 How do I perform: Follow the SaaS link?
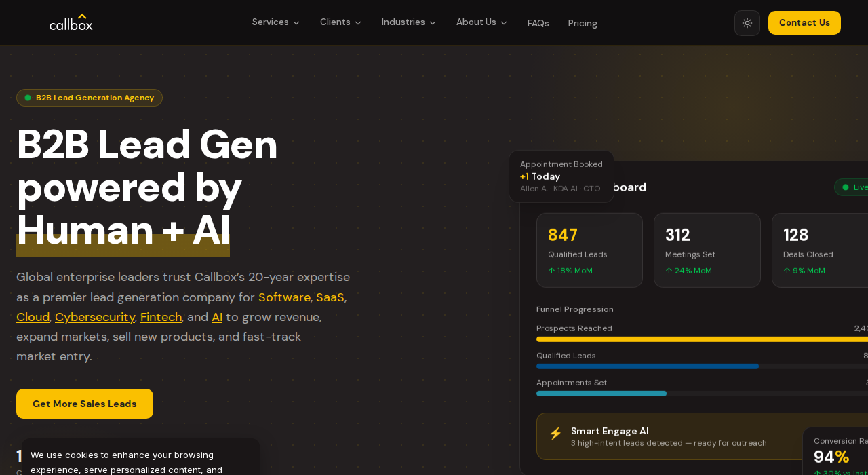click(330, 297)
